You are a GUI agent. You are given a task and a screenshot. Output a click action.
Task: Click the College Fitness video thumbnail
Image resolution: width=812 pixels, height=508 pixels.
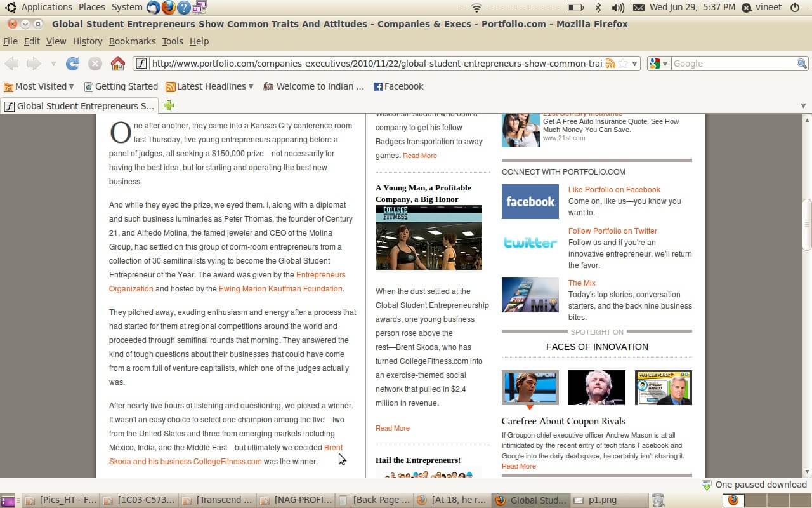(428, 237)
